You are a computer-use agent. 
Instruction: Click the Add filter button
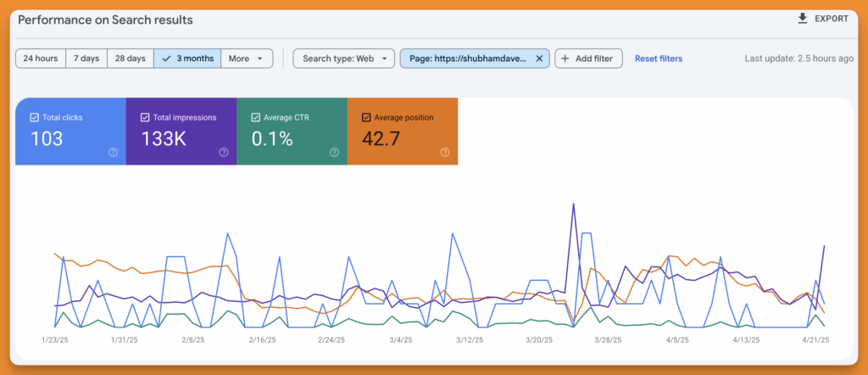588,59
